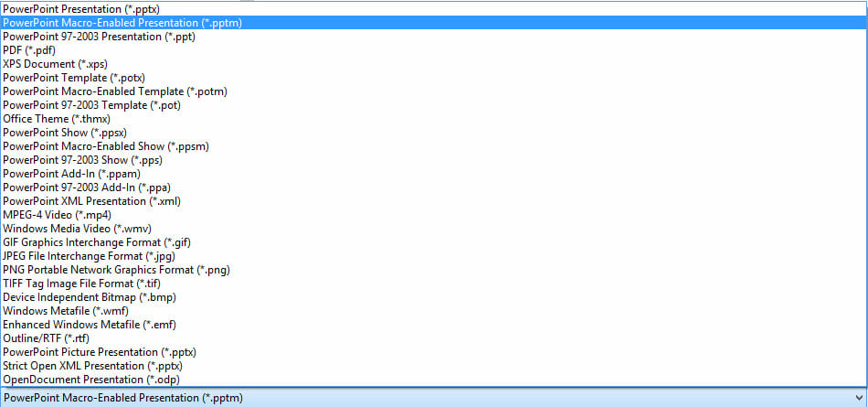Viewport: 868px width, 407px height.
Task: Select Office Theme (*.thmx)
Action: [433, 119]
